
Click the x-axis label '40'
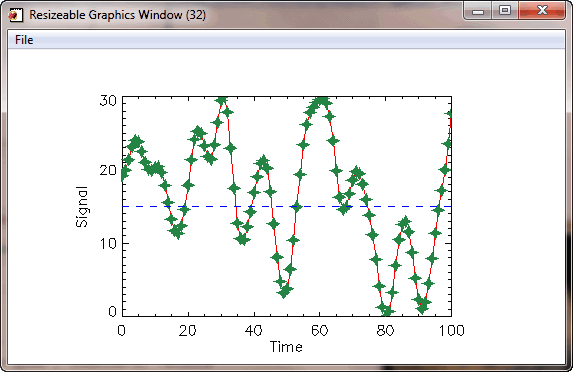point(253,330)
